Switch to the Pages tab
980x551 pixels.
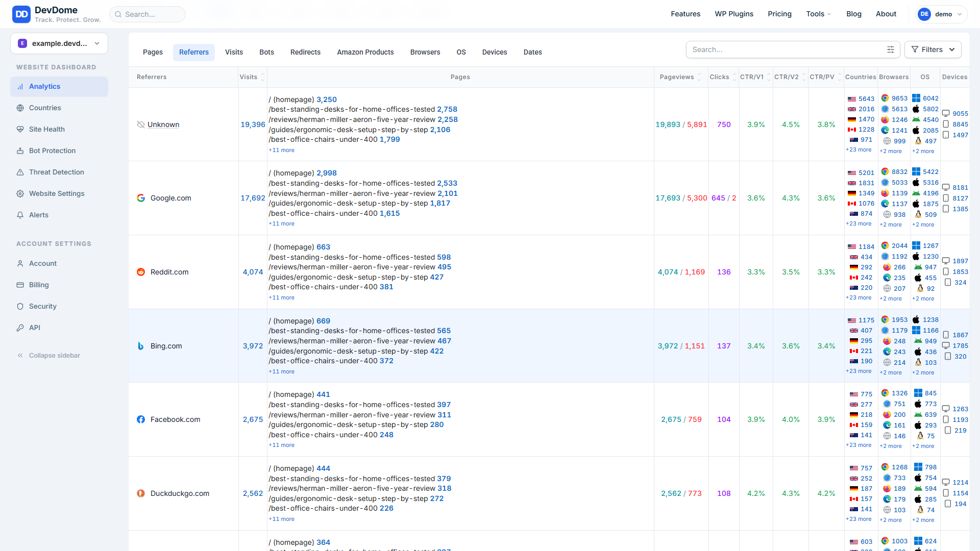[153, 53]
